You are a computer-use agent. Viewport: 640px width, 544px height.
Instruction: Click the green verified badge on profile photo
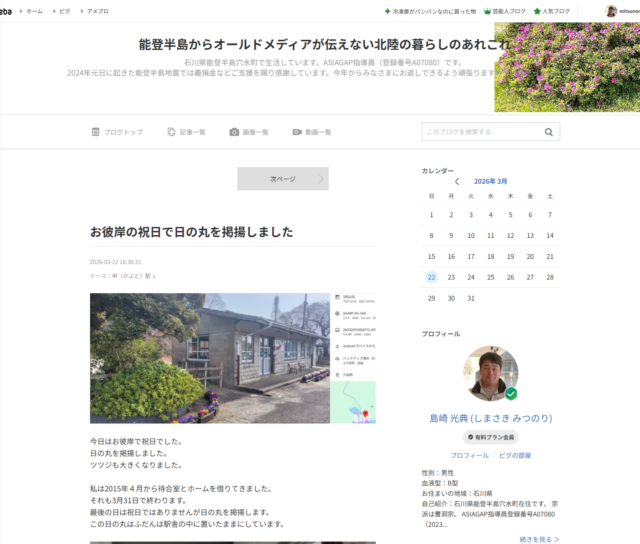[511, 394]
